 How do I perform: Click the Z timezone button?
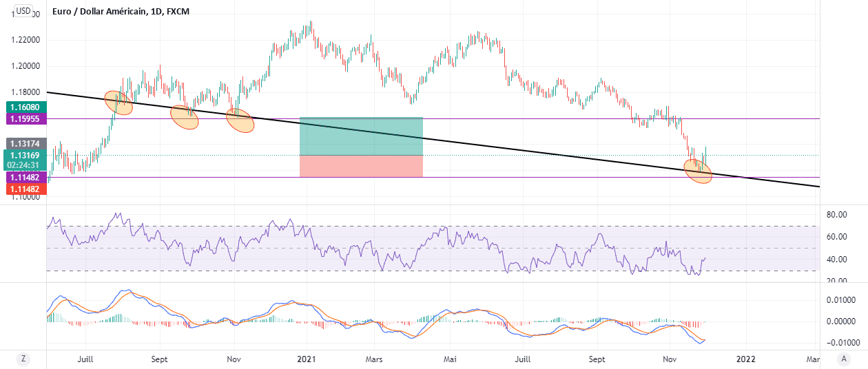[23, 359]
